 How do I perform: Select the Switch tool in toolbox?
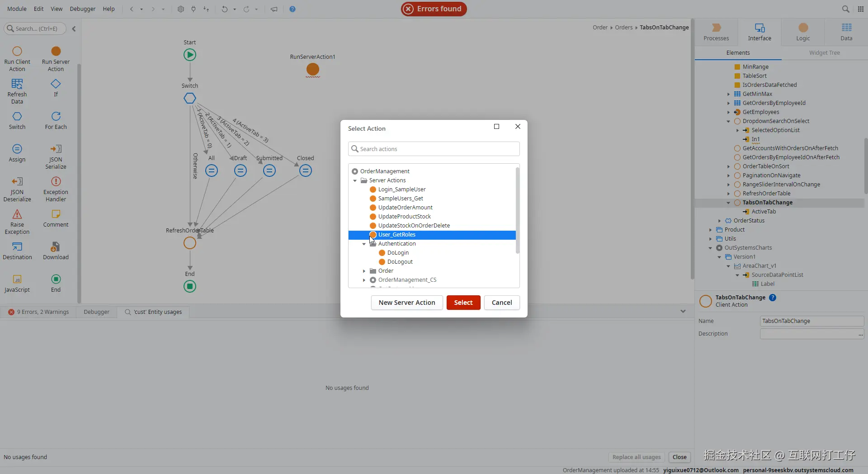pos(17,120)
